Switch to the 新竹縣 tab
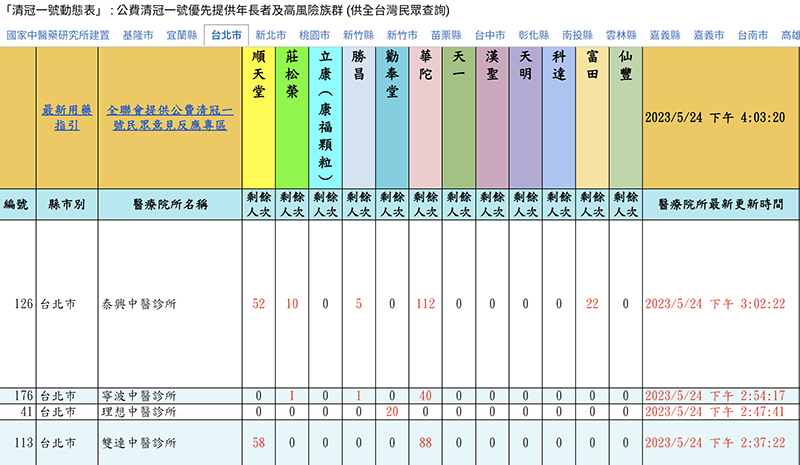 [x=358, y=35]
